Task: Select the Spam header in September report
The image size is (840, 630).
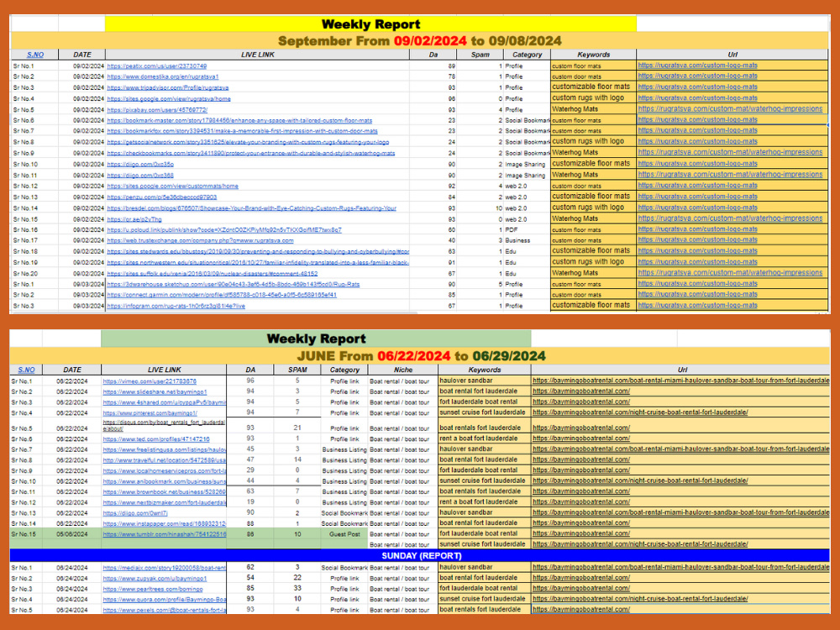Action: 480,55
